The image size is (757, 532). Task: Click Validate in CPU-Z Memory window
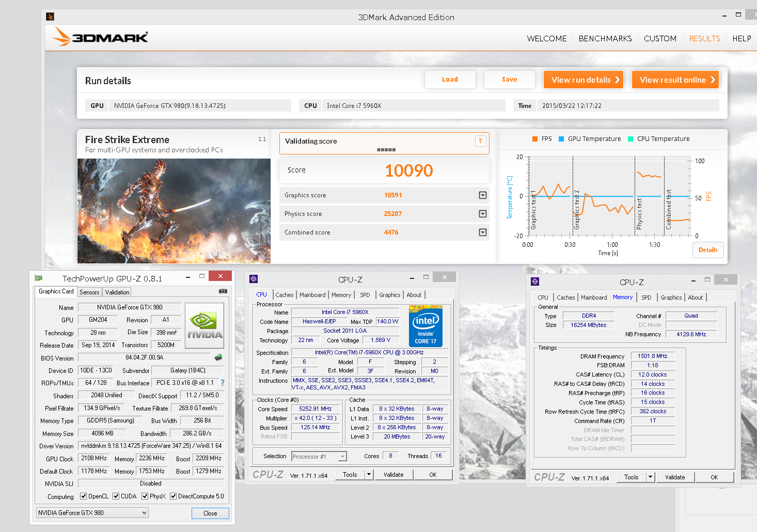(675, 477)
